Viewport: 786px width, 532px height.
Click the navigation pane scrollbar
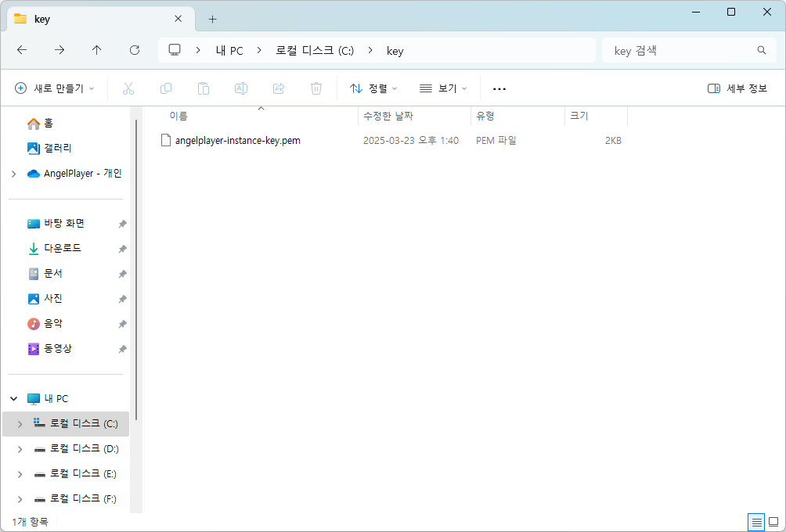(136, 271)
